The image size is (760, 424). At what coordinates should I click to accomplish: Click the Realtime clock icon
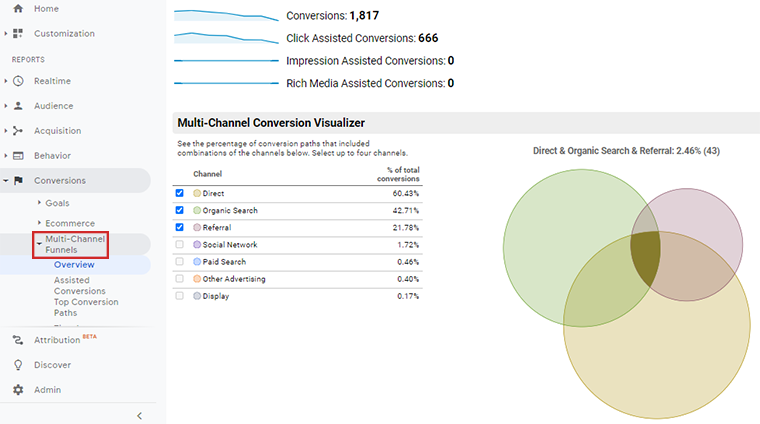[18, 81]
